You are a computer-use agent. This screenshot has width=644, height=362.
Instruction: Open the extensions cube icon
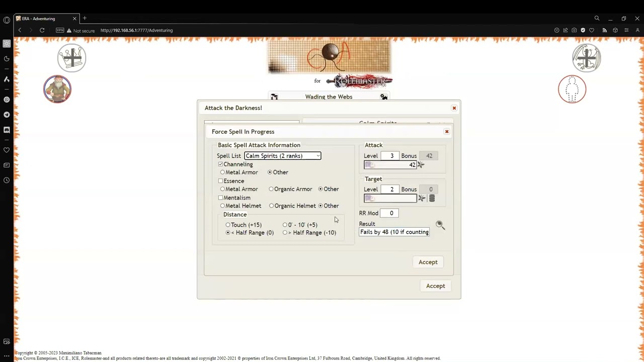615,31
